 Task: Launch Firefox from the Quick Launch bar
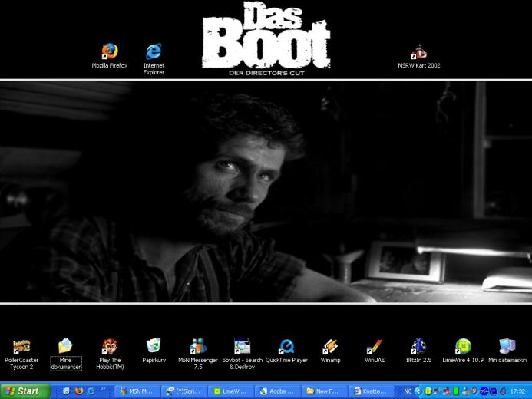[79, 391]
